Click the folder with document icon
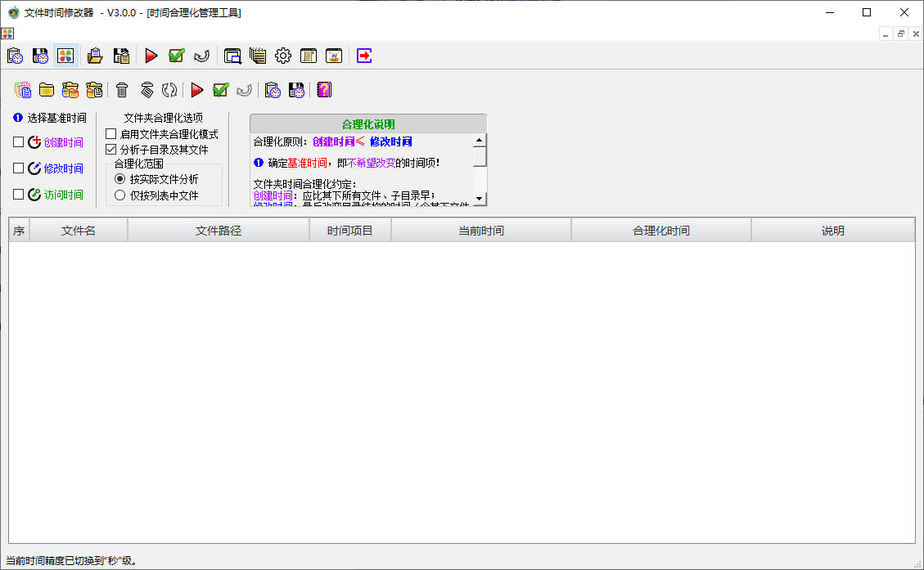Screen dimensions: 924x570 (93, 89)
